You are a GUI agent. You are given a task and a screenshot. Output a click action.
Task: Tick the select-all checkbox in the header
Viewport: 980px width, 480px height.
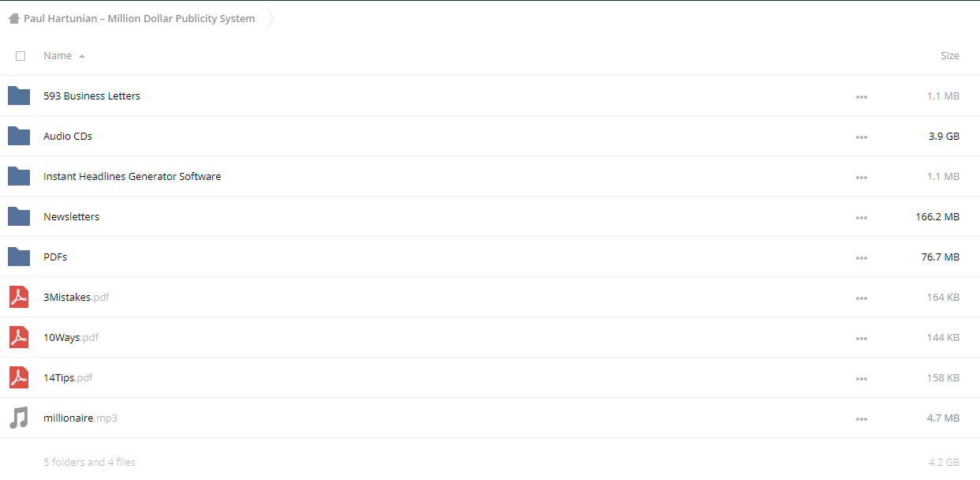(21, 56)
